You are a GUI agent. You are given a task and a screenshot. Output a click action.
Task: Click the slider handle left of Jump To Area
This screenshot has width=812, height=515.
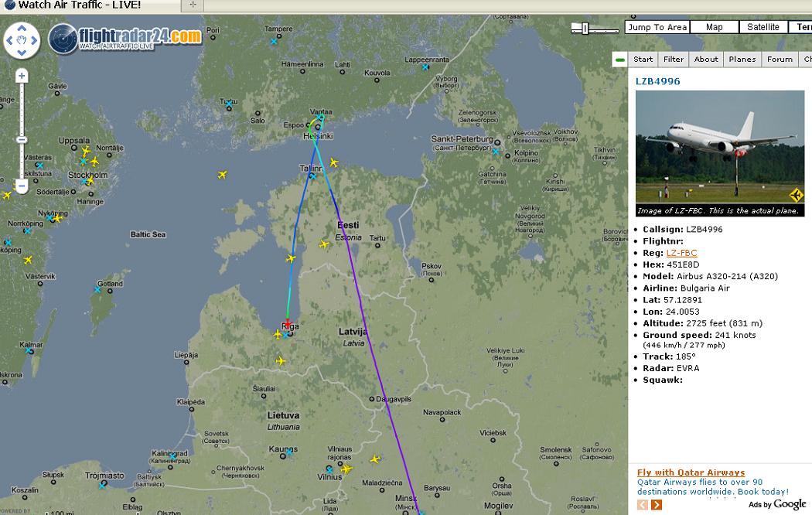point(585,28)
